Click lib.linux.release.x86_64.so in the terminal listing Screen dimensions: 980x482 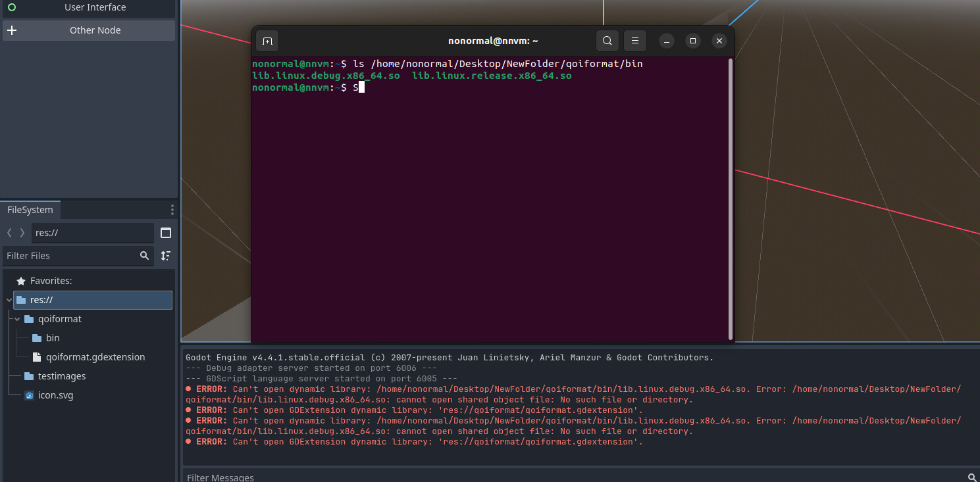[492, 76]
